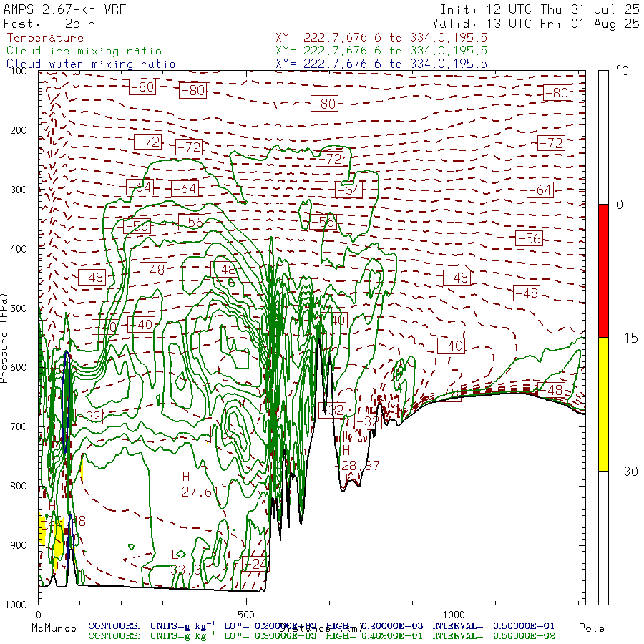Click the '°C' unit label above the colorbar
644x644 pixels.
coord(622,71)
